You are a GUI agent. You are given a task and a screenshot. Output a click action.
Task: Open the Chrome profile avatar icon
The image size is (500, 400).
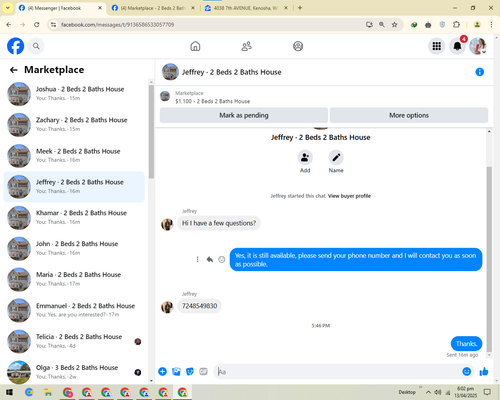click(x=477, y=25)
